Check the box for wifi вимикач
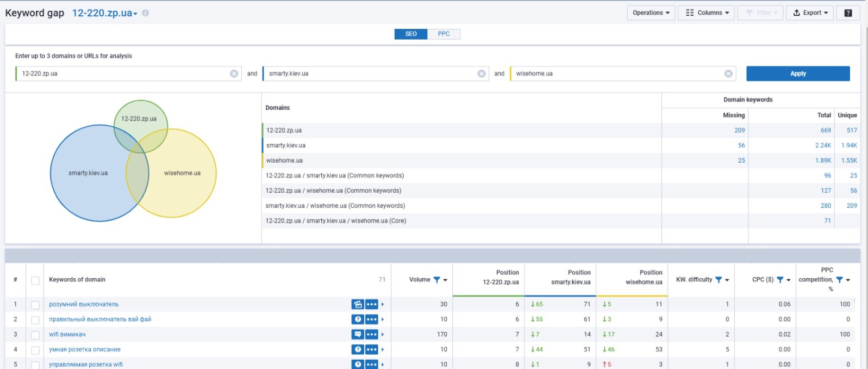This screenshot has width=868, height=369. click(x=35, y=335)
